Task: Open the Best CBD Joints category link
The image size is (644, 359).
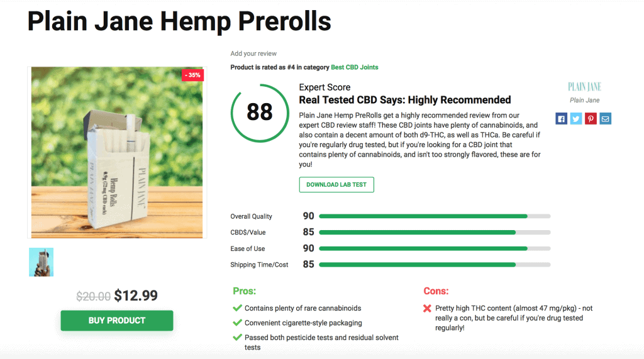Action: tap(355, 67)
